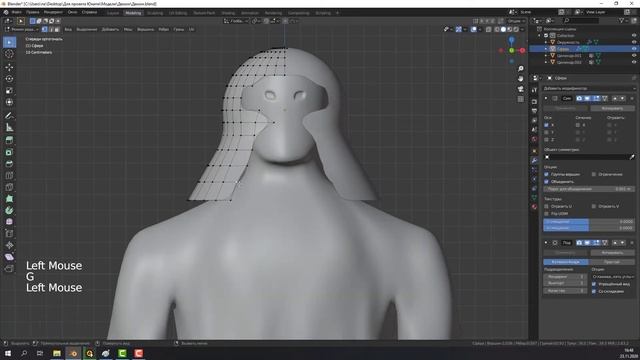The height and width of the screenshot is (360, 640).
Task: Select the Edge Slide tool
Action: 9,233
